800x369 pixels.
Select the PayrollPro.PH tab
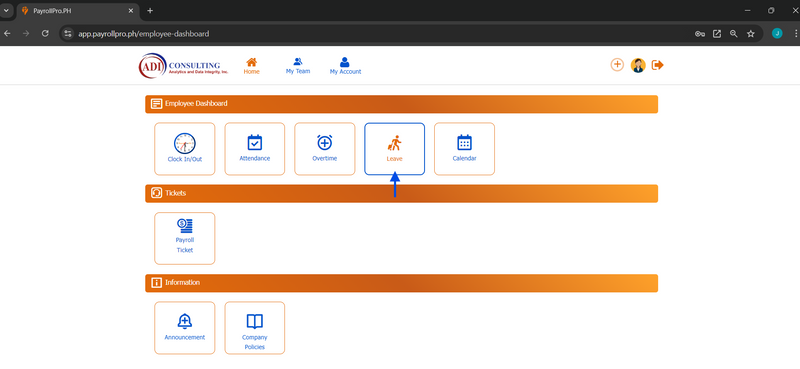[x=78, y=11]
